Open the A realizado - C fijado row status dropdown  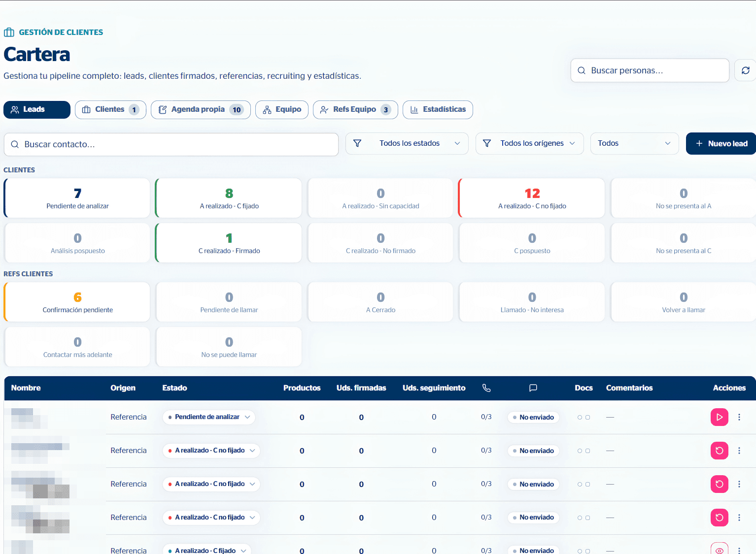point(207,550)
